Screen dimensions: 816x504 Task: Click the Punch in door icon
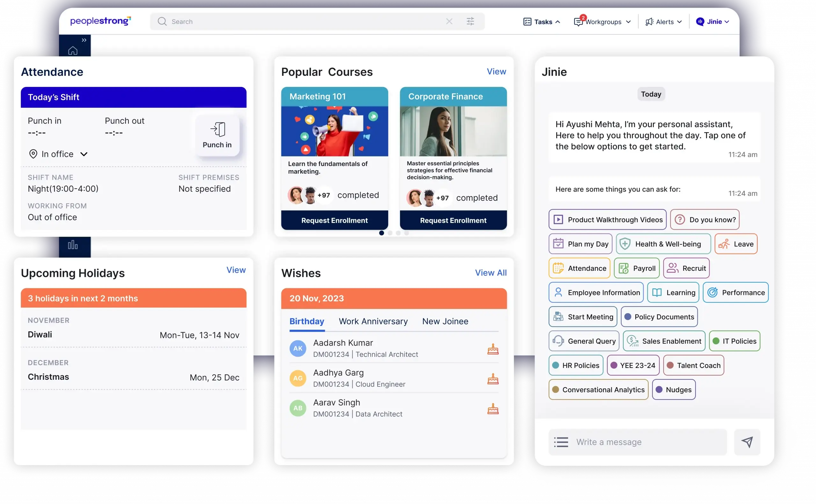point(217,130)
